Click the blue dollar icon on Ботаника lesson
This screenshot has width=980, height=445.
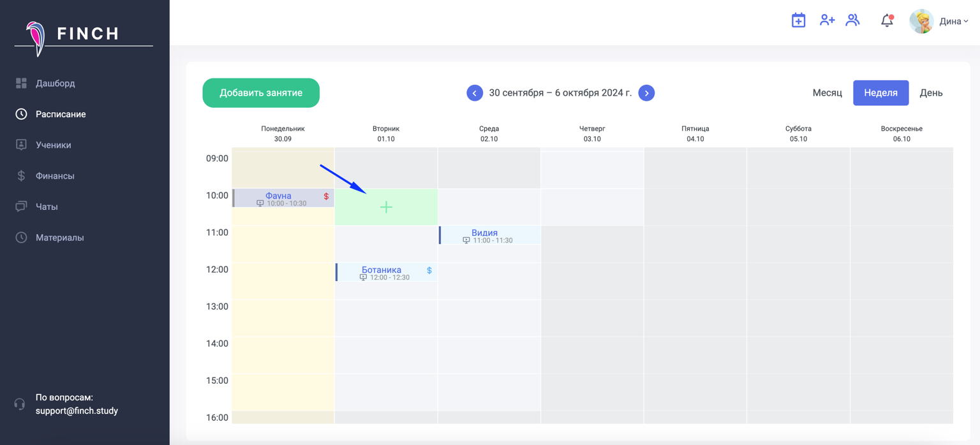coord(429,270)
